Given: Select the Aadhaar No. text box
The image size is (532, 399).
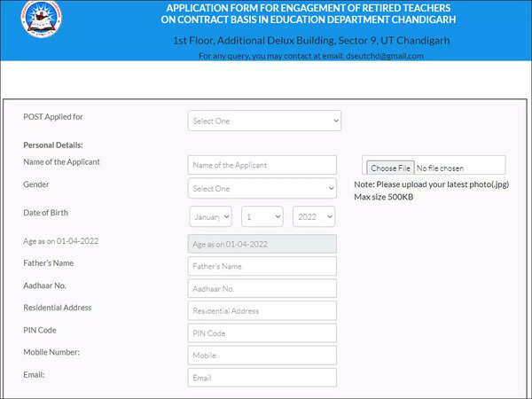Looking at the screenshot, I should click(262, 289).
